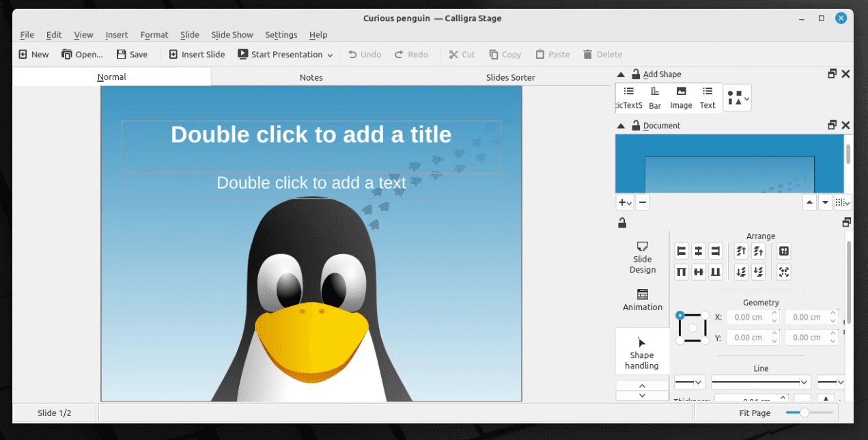
Task: Center objects vertically in Arrange
Action: [698, 272]
